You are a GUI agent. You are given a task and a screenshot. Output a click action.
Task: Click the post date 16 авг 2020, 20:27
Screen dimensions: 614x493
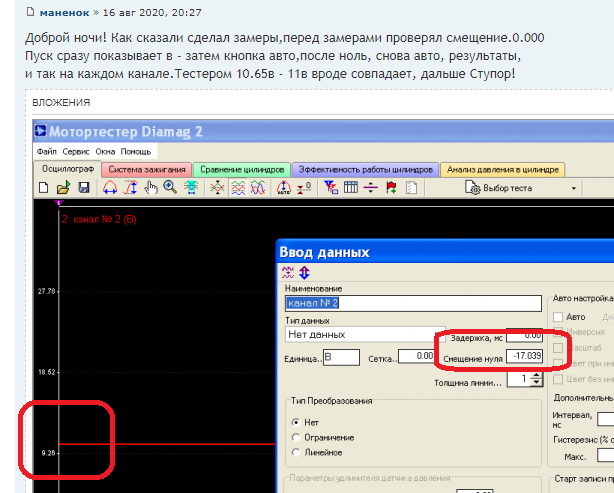[x=152, y=13]
